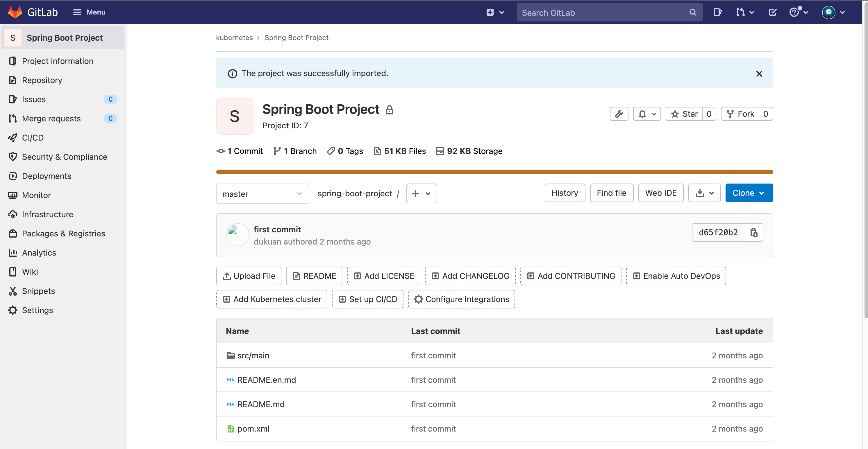Viewport: 868px width, 449px height.
Task: Click the Packages & Registries icon
Action: 13,234
